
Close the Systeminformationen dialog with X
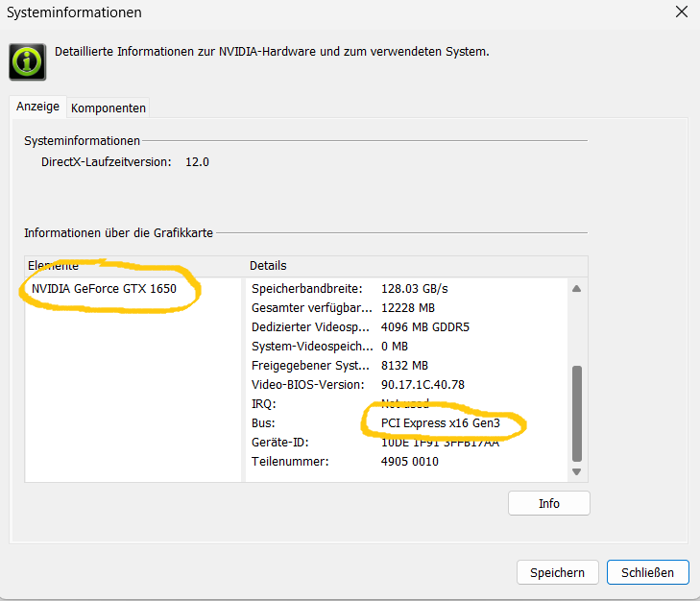pyautogui.click(x=681, y=12)
